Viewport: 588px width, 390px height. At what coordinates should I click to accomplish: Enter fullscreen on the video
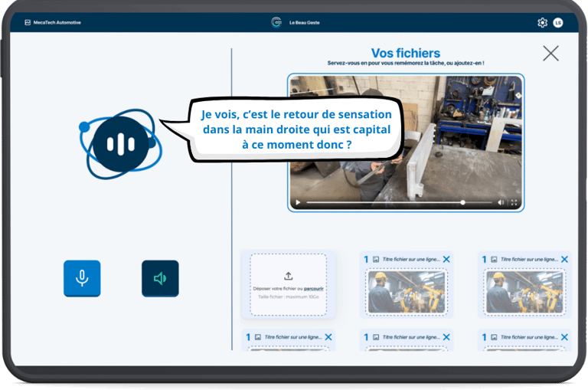514,202
